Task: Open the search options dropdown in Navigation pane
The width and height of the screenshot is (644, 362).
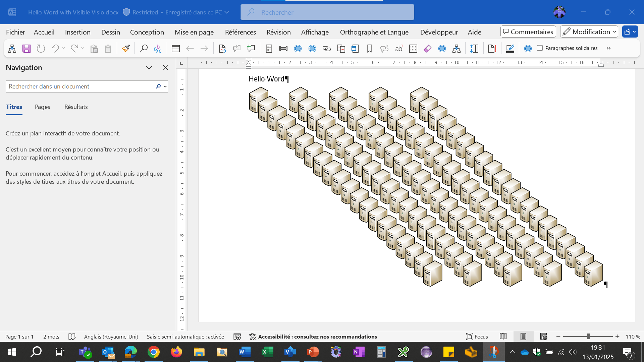Action: (x=165, y=86)
